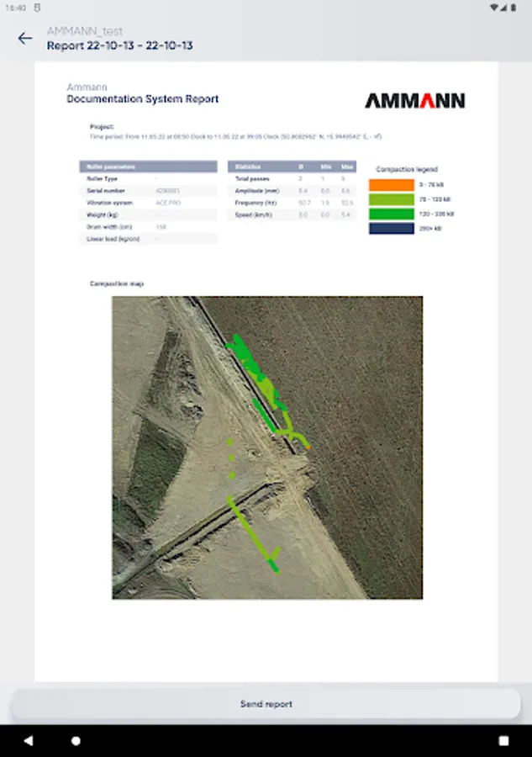The height and width of the screenshot is (757, 532).
Task: Select the 'AMMANN_test' project name
Action: coord(85,31)
